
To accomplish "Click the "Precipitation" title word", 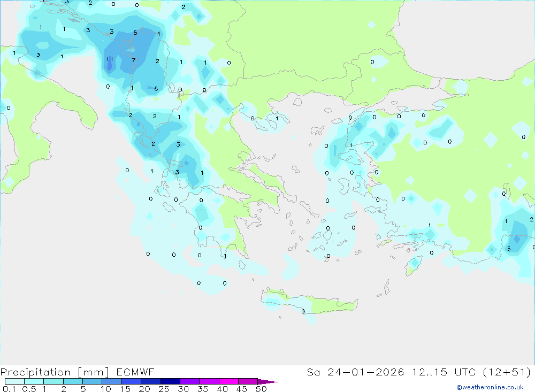I will click(x=35, y=372).
